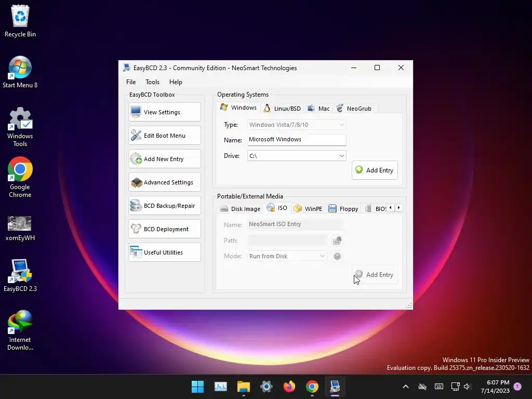Open File Explorer from taskbar
Screen dimensions: 532x399
243,387
